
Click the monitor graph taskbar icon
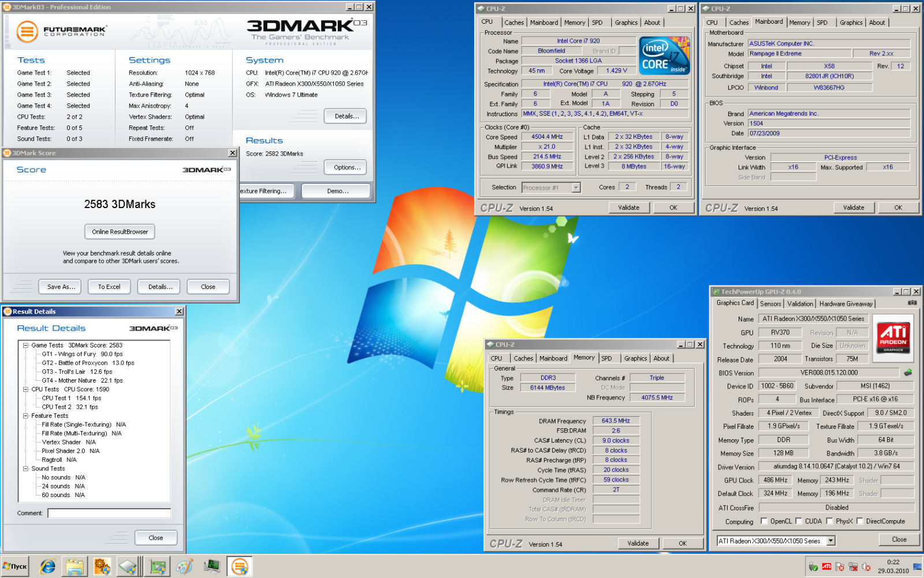click(x=212, y=566)
